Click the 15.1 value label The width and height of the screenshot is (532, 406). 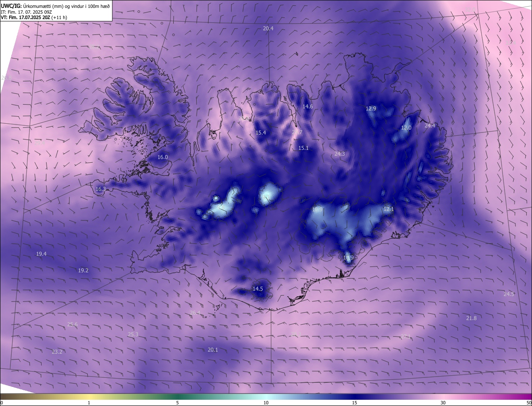point(303,148)
